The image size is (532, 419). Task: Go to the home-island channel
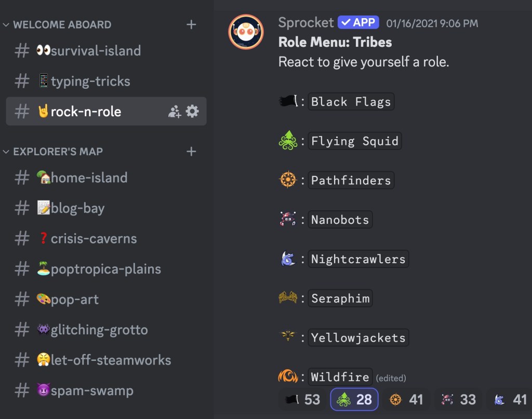(x=82, y=178)
